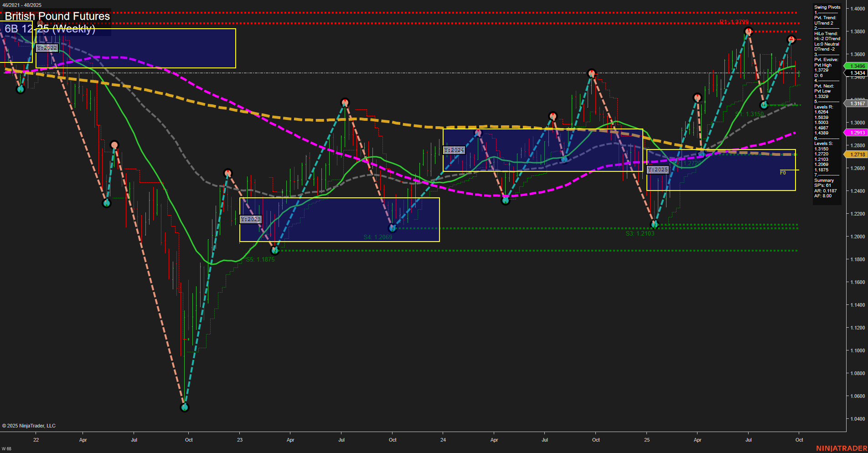
Task: Click the Y:2025 annotation label
Action: pos(658,170)
